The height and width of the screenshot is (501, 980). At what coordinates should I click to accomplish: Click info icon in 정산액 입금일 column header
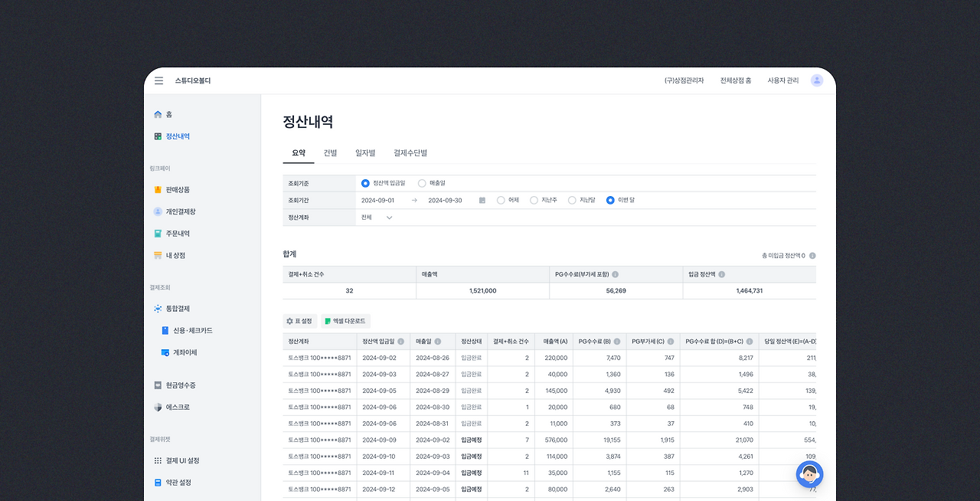click(x=400, y=342)
